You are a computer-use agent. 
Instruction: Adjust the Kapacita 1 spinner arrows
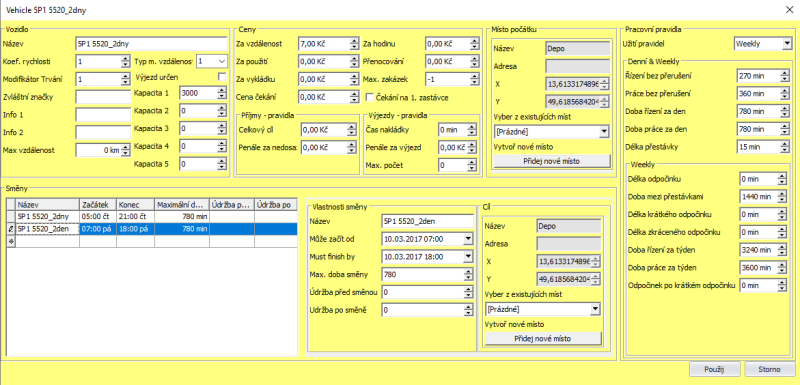point(221,93)
